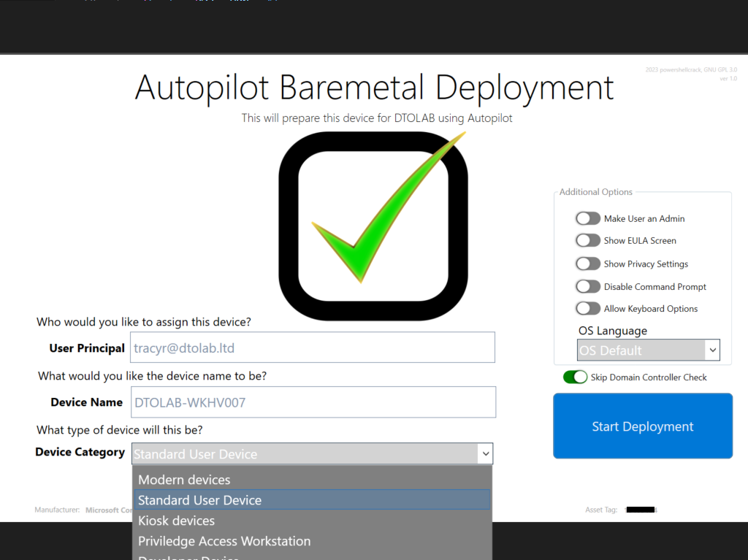Click the OS Language label

[613, 331]
